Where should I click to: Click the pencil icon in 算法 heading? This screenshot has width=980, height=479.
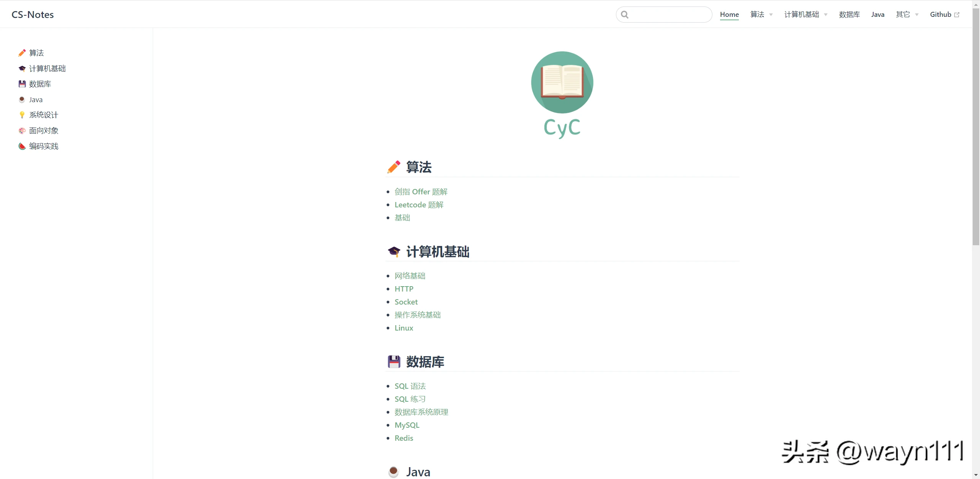pyautogui.click(x=394, y=167)
